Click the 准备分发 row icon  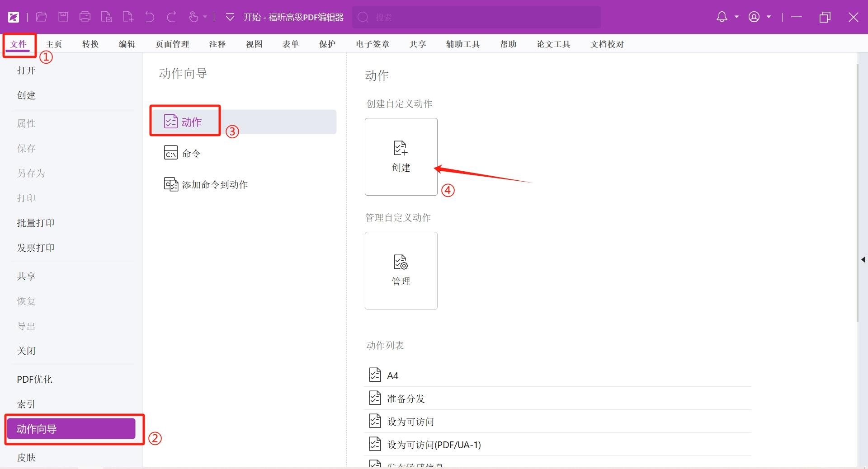coord(375,398)
